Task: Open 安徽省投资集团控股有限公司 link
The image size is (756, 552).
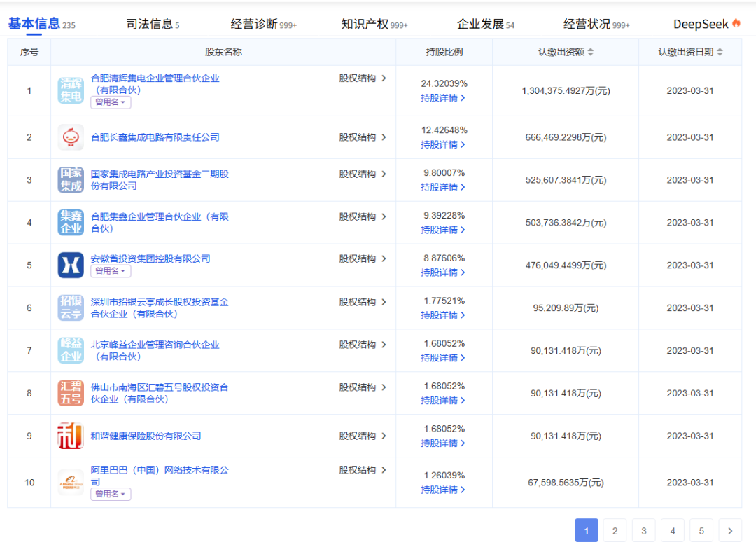Action: [x=150, y=258]
